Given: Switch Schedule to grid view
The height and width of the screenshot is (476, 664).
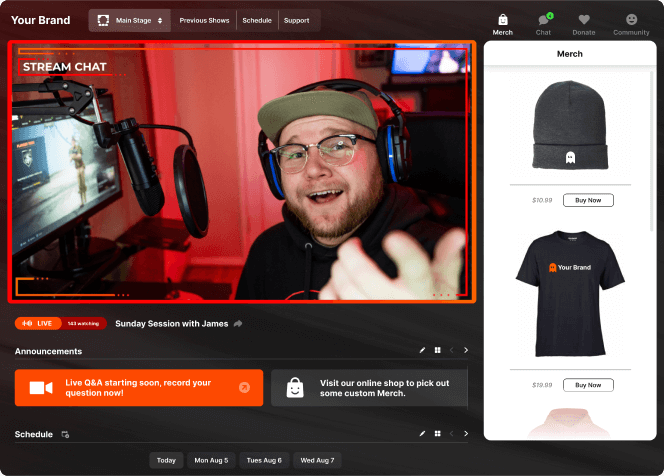Looking at the screenshot, I should pyautogui.click(x=437, y=434).
